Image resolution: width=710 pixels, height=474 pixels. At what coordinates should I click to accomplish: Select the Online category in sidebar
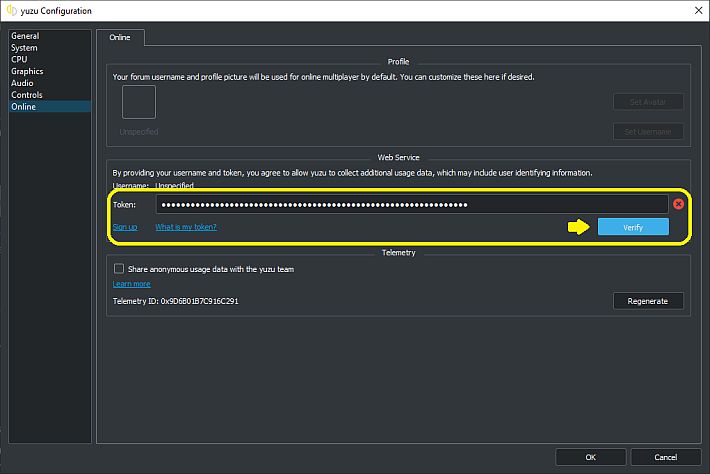(x=50, y=106)
